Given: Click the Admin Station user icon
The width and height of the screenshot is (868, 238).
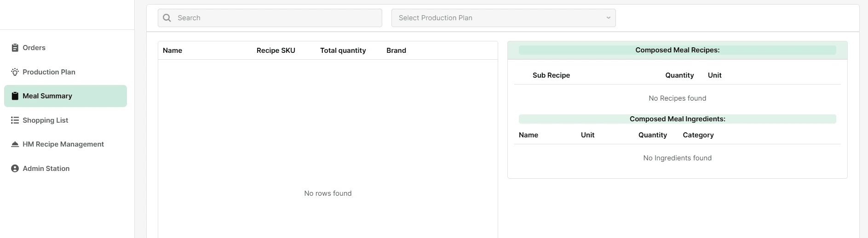Looking at the screenshot, I should pos(15,169).
